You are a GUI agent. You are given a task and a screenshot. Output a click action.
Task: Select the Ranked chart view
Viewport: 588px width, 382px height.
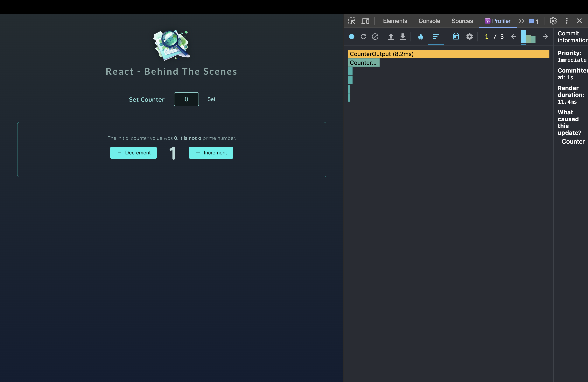pyautogui.click(x=436, y=37)
